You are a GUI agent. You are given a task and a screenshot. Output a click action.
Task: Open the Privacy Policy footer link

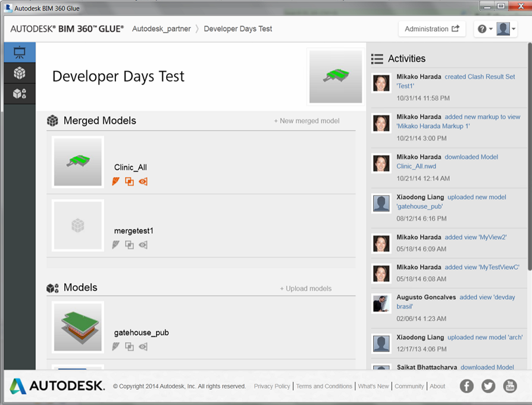272,386
